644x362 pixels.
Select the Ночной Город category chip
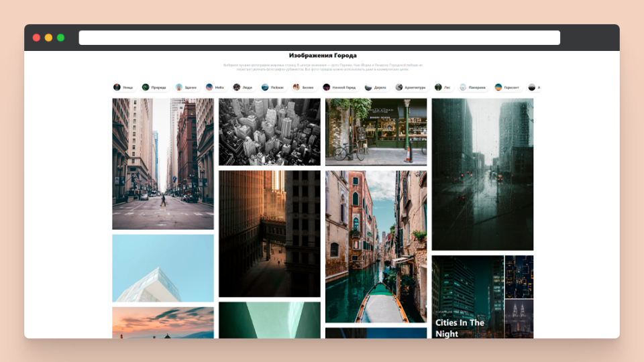pos(339,87)
